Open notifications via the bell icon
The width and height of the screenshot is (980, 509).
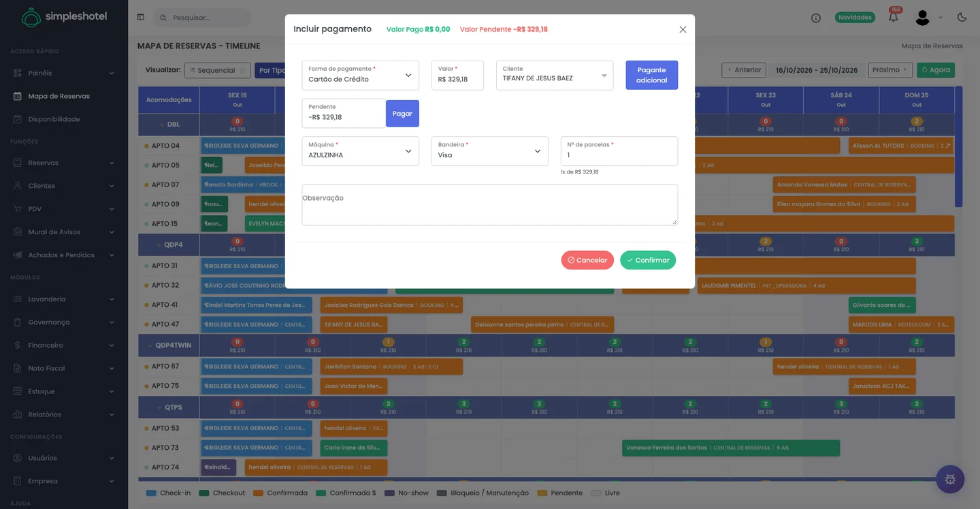click(893, 17)
